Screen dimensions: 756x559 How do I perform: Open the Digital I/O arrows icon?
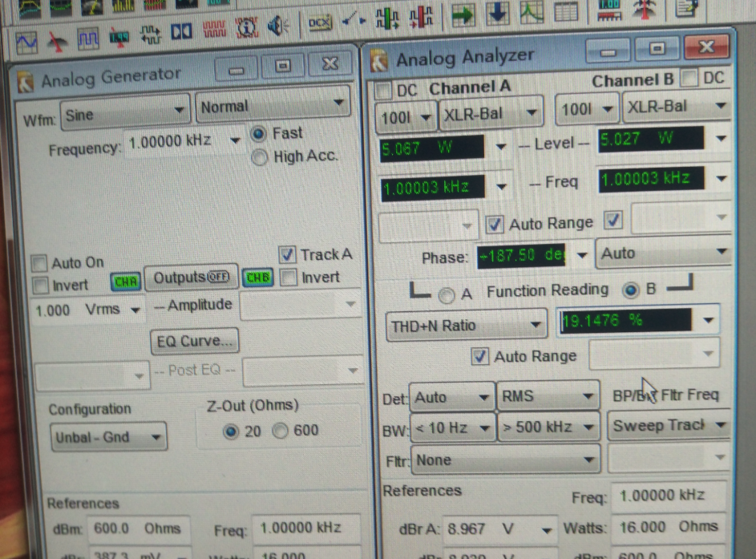150,34
